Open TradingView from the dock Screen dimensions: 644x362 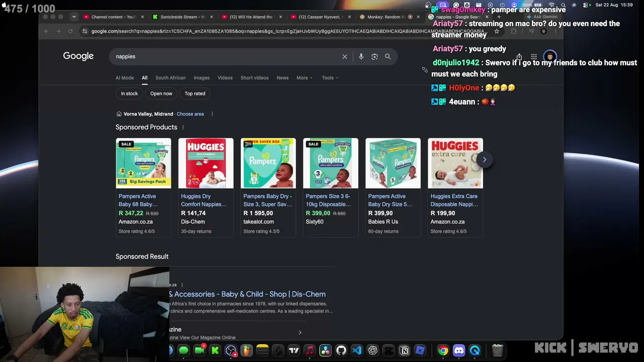294,350
